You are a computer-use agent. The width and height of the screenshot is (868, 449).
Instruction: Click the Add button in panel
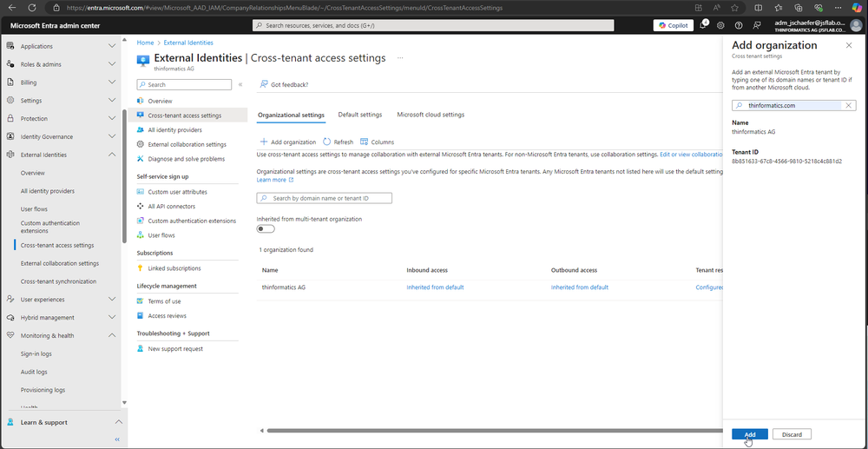click(750, 434)
